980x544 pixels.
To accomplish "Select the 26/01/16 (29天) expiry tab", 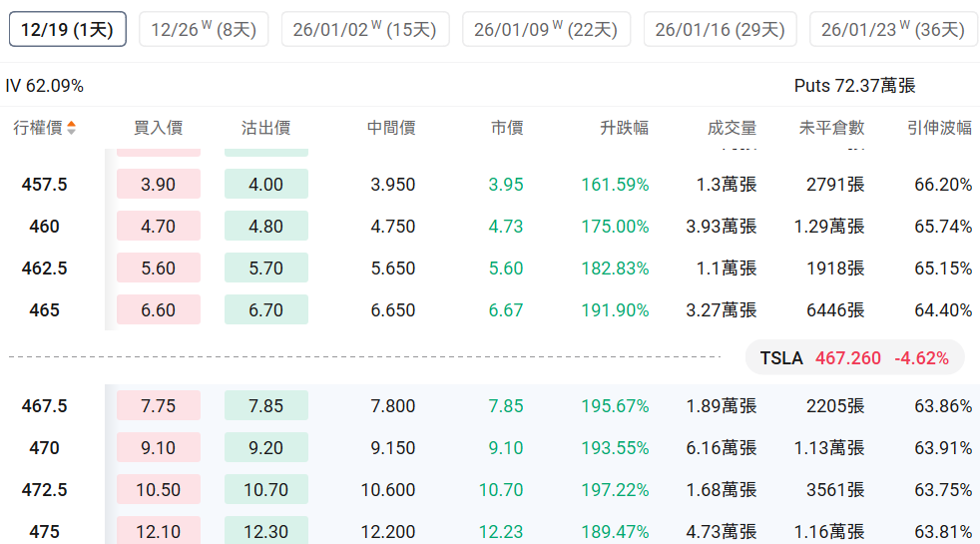I will (720, 30).
